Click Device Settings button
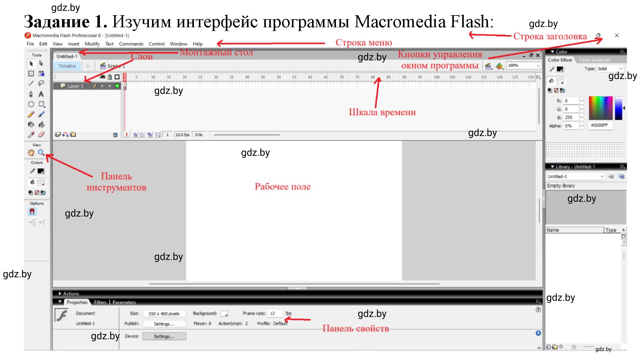The width and height of the screenshot is (644, 356). point(164,336)
